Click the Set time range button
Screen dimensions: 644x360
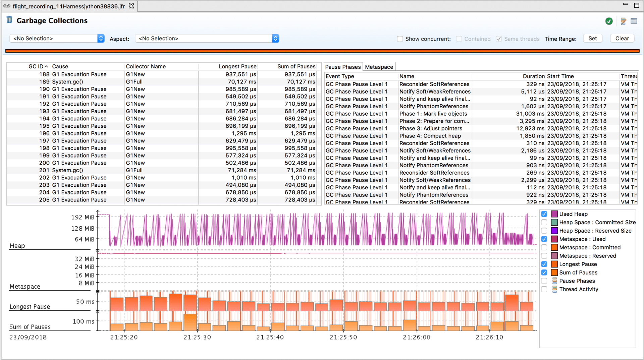point(592,39)
